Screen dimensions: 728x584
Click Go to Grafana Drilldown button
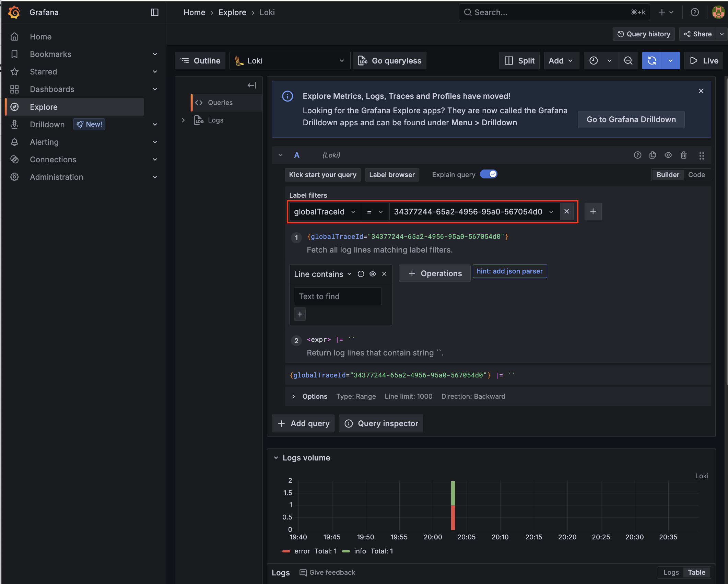(631, 119)
